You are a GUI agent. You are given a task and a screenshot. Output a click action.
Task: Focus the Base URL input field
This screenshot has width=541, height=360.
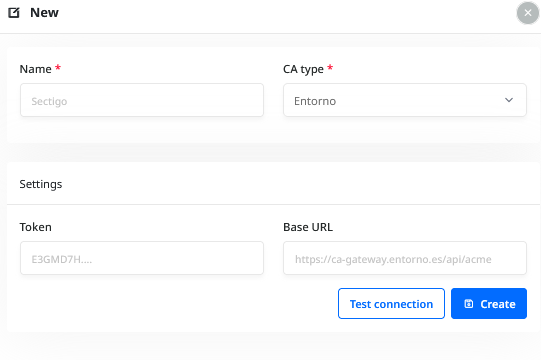coord(405,258)
